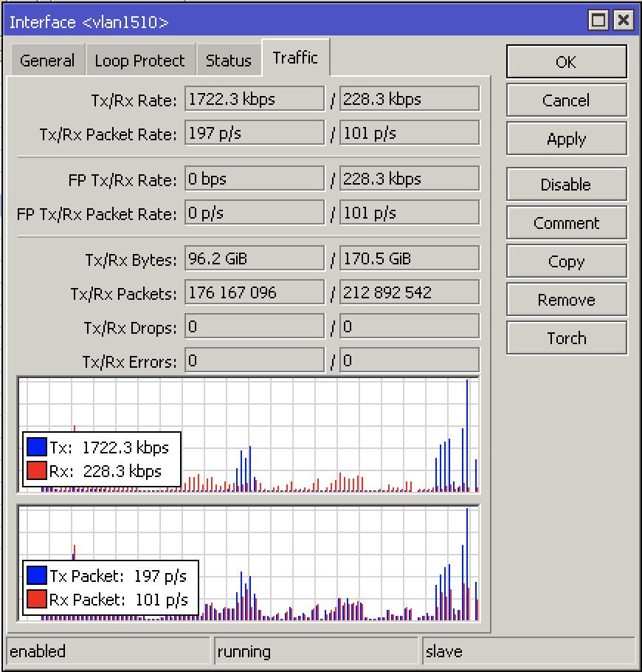Click the Tx Packet Rate field 197 p/s

click(x=255, y=133)
